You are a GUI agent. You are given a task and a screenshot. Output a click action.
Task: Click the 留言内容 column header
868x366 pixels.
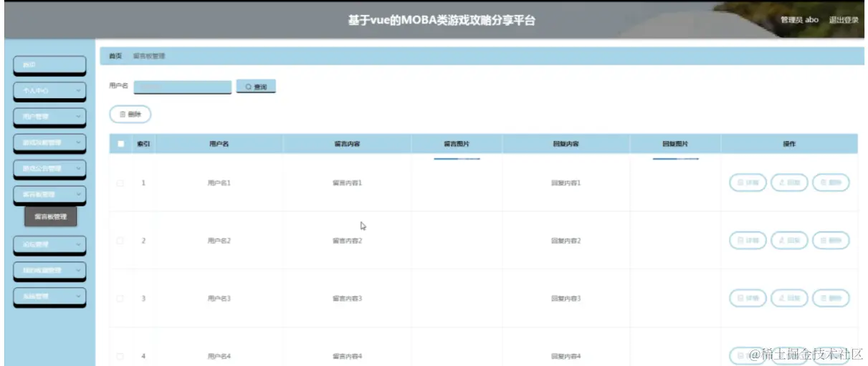[347, 144]
